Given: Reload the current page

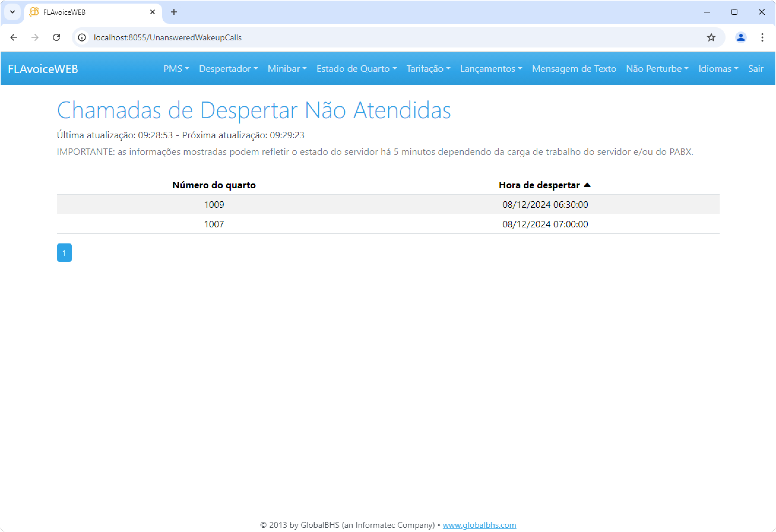Looking at the screenshot, I should point(56,37).
